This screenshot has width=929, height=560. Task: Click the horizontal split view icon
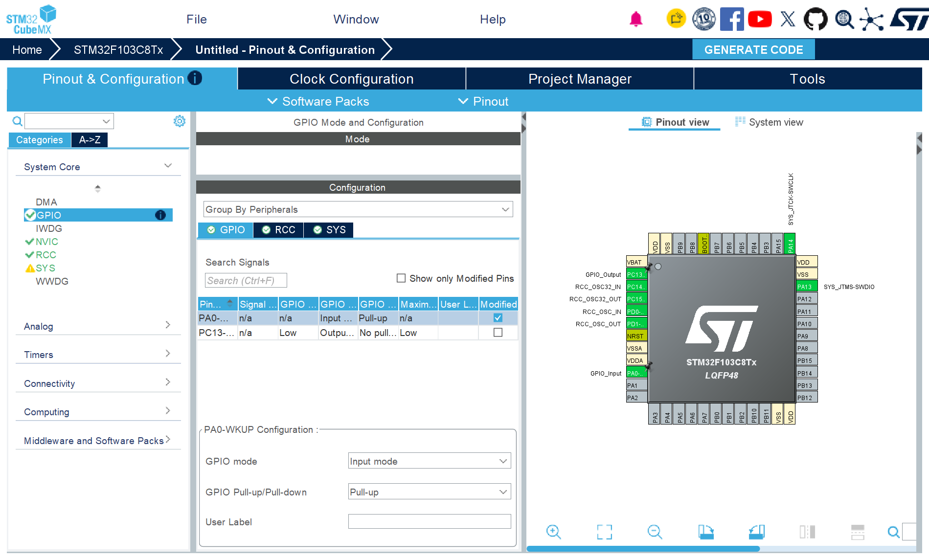(858, 532)
